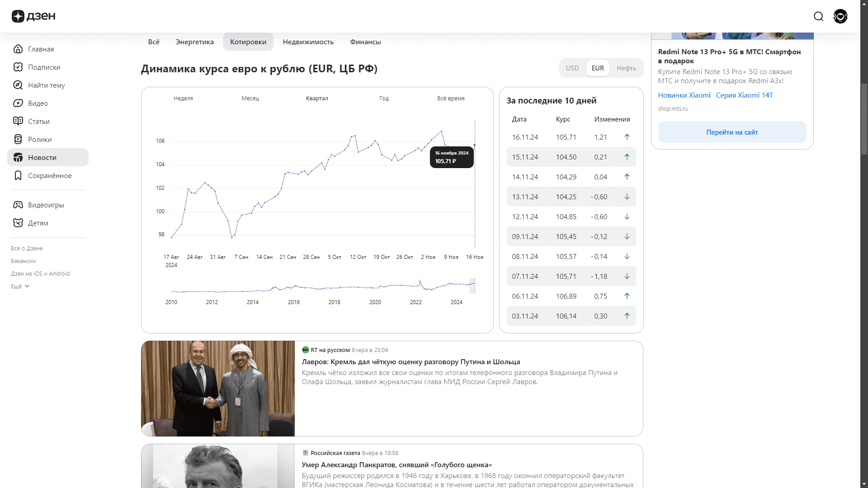Open Главная from the sidebar
The height and width of the screenshot is (488, 868).
click(41, 49)
